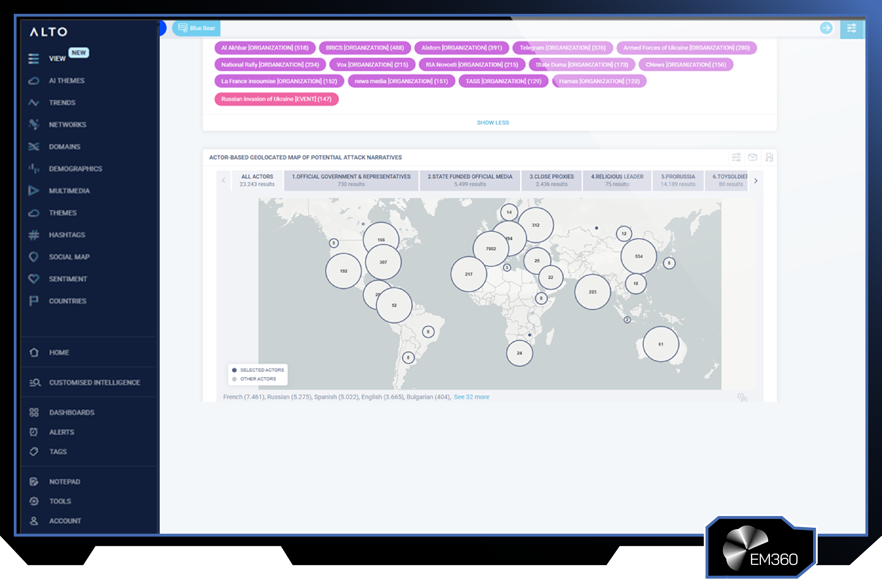Click the Blue Bear chip
The image size is (882, 588).
pyautogui.click(x=197, y=28)
